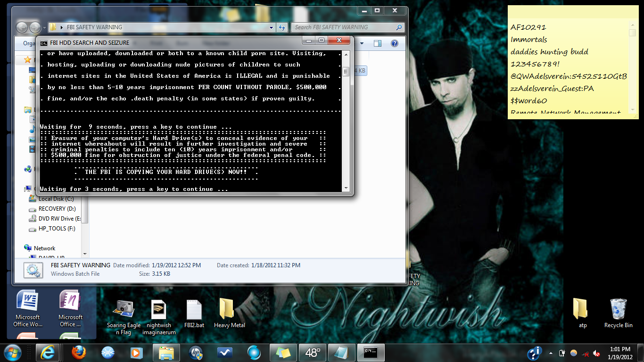
Task: Switch to the command prompt taskbar button
Action: (371, 353)
